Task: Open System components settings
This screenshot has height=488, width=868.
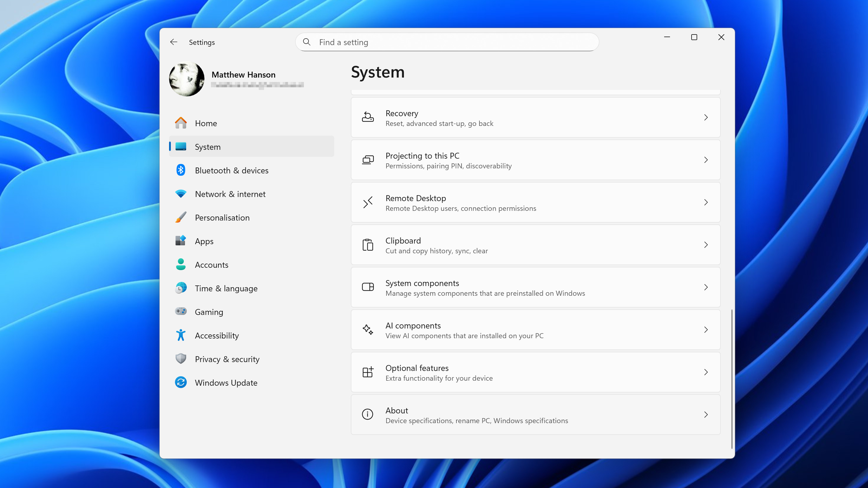Action: pyautogui.click(x=535, y=287)
